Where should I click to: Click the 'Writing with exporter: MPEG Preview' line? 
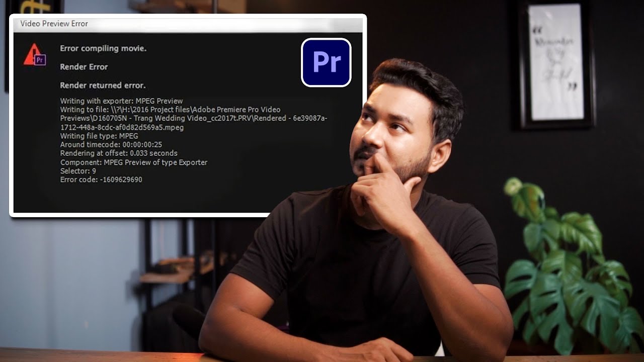click(121, 101)
